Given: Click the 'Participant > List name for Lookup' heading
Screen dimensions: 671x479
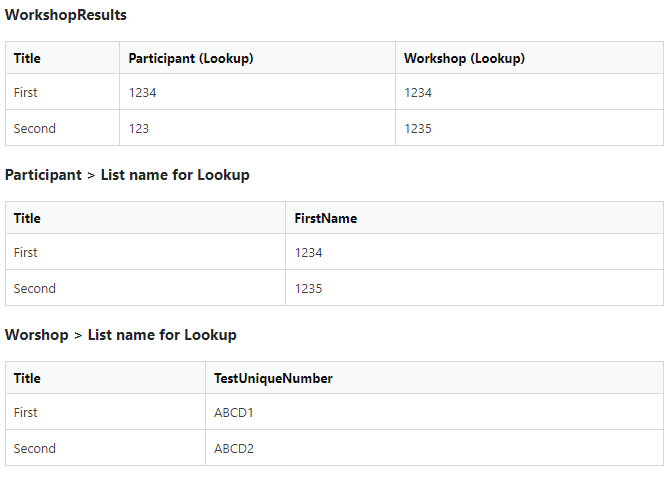Looking at the screenshot, I should pyautogui.click(x=127, y=175).
